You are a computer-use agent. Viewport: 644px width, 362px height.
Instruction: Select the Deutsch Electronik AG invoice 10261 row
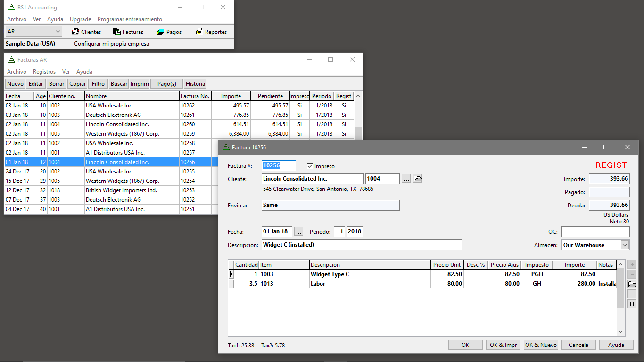pos(179,115)
